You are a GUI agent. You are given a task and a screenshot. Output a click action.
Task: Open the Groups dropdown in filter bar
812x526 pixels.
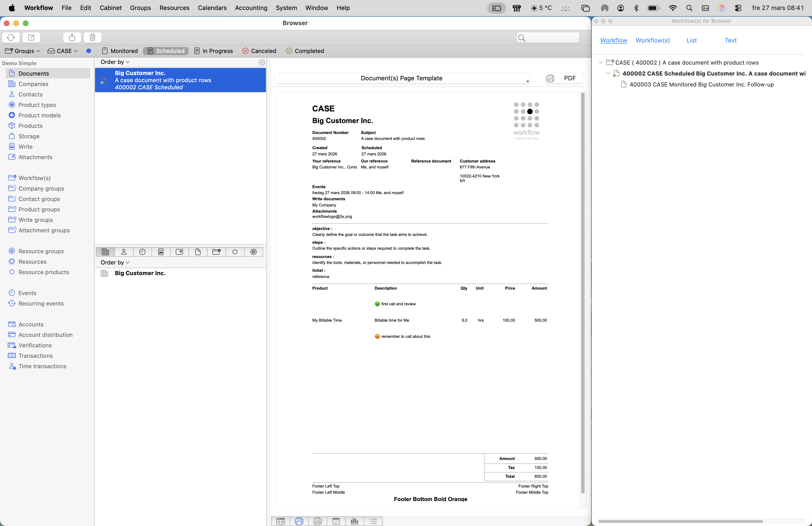pos(23,51)
